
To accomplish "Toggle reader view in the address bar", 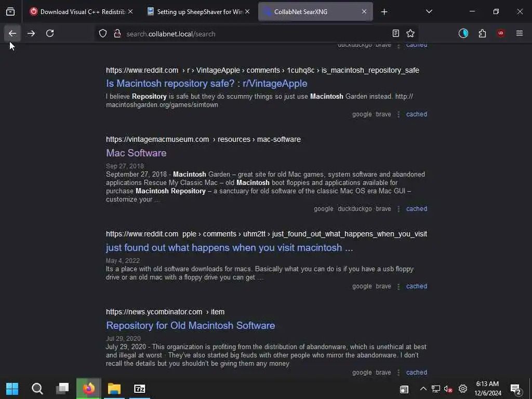I will (x=395, y=33).
